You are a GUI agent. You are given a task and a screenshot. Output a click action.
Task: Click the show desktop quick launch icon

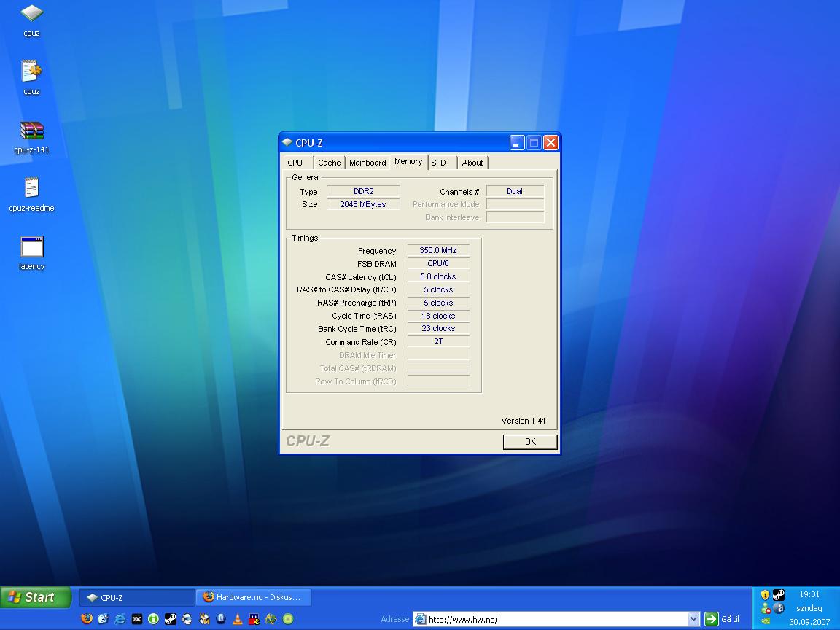(104, 619)
